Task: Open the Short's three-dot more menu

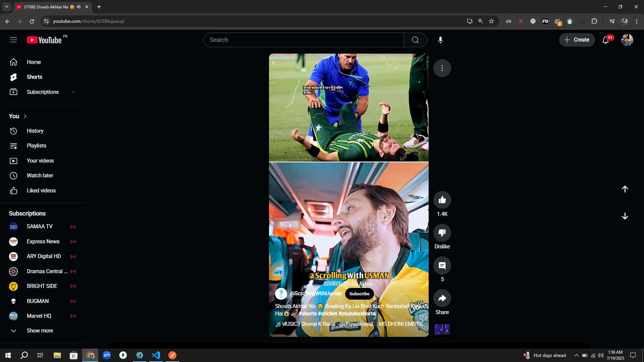Action: tap(442, 68)
